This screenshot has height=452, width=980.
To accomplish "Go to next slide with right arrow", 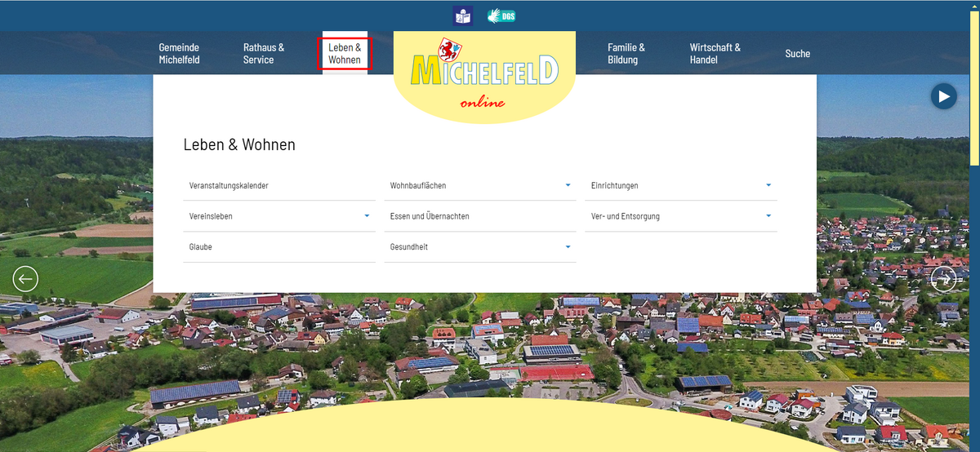I will (944, 279).
